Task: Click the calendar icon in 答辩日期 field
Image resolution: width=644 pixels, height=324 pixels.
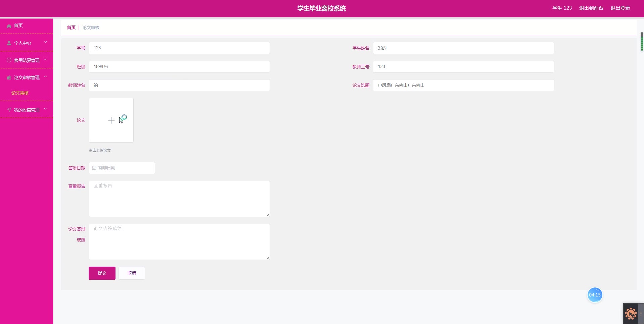Action: (x=94, y=168)
